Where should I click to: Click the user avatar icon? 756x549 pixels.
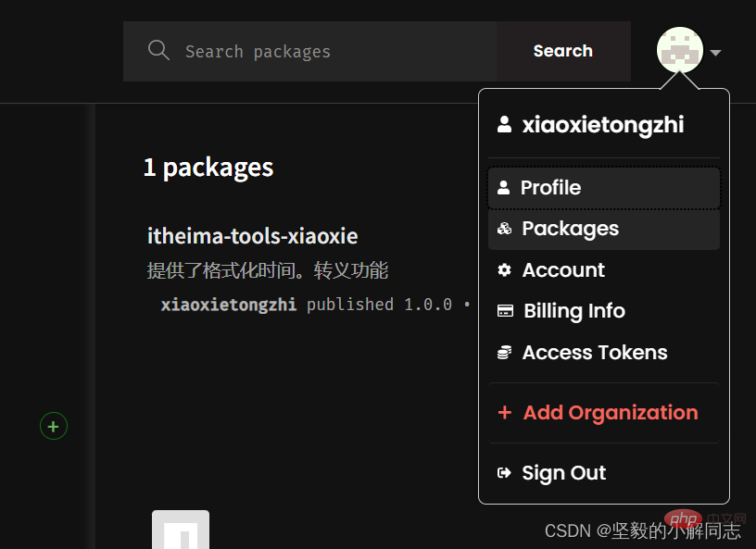[x=679, y=50]
